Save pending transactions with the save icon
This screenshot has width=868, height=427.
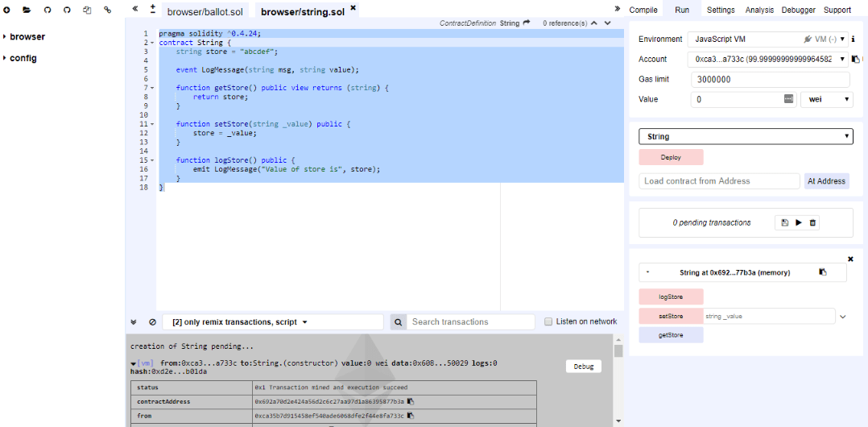tap(785, 222)
